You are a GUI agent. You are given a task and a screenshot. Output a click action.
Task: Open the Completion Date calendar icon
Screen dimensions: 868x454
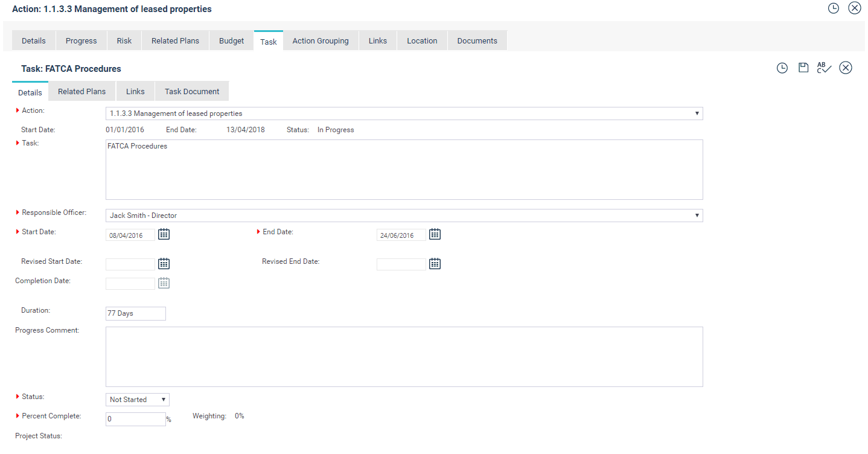tap(164, 283)
